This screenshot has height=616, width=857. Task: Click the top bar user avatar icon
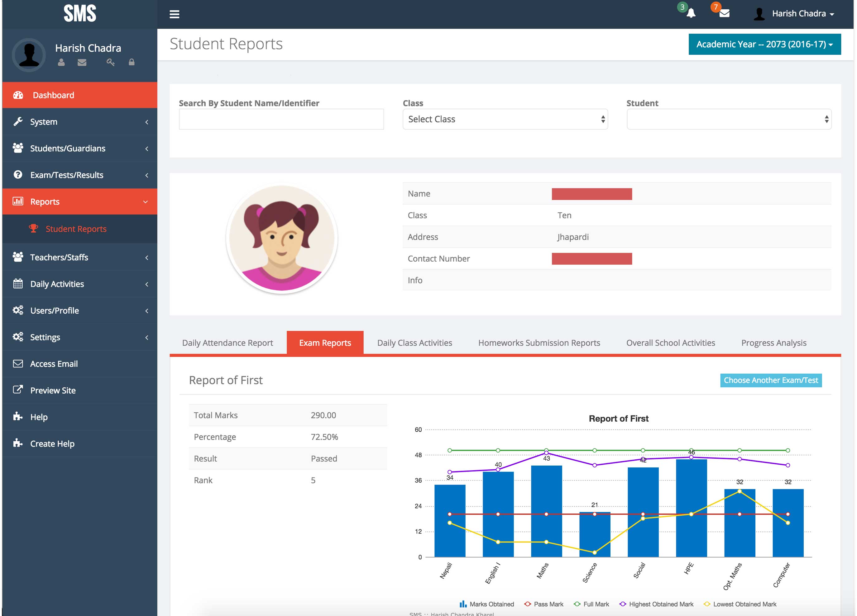pos(759,14)
